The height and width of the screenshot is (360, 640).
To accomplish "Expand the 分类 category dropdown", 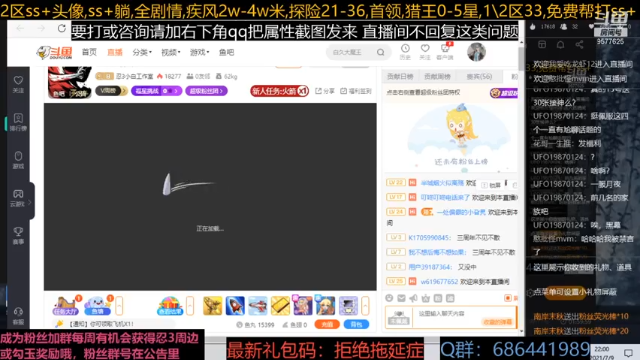I will click(142, 52).
